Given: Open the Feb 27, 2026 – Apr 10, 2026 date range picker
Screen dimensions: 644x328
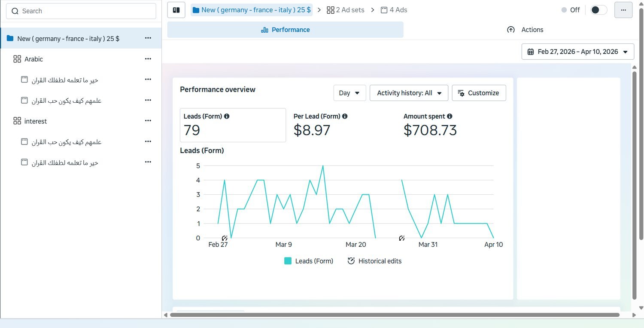Looking at the screenshot, I should tap(578, 52).
